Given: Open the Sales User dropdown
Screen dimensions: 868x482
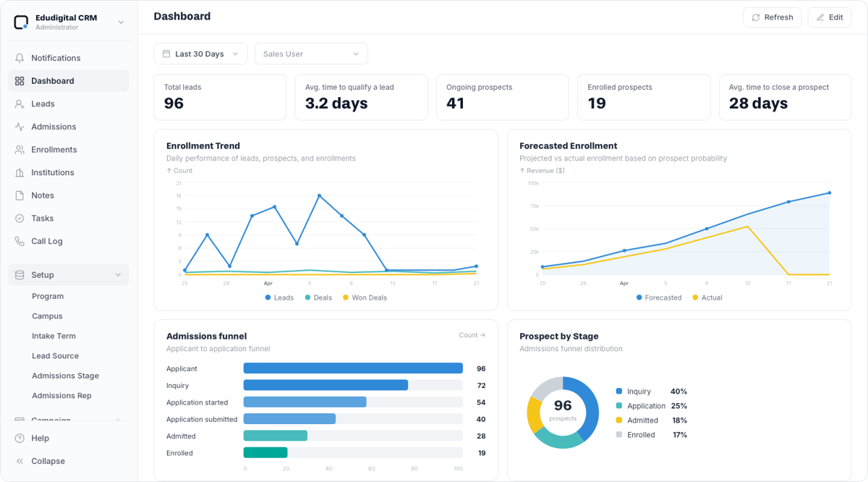Looking at the screenshot, I should pyautogui.click(x=311, y=54).
